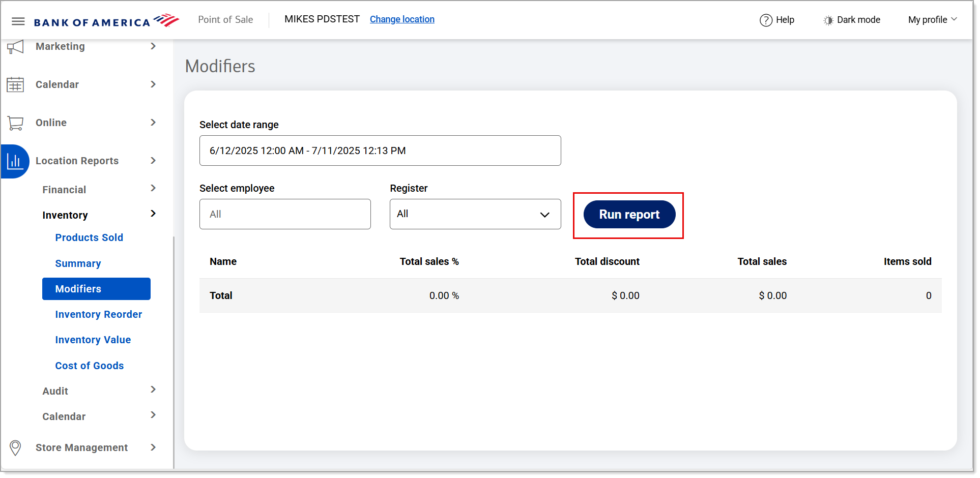Open the My profile dropdown
980x478 pixels.
(x=932, y=20)
